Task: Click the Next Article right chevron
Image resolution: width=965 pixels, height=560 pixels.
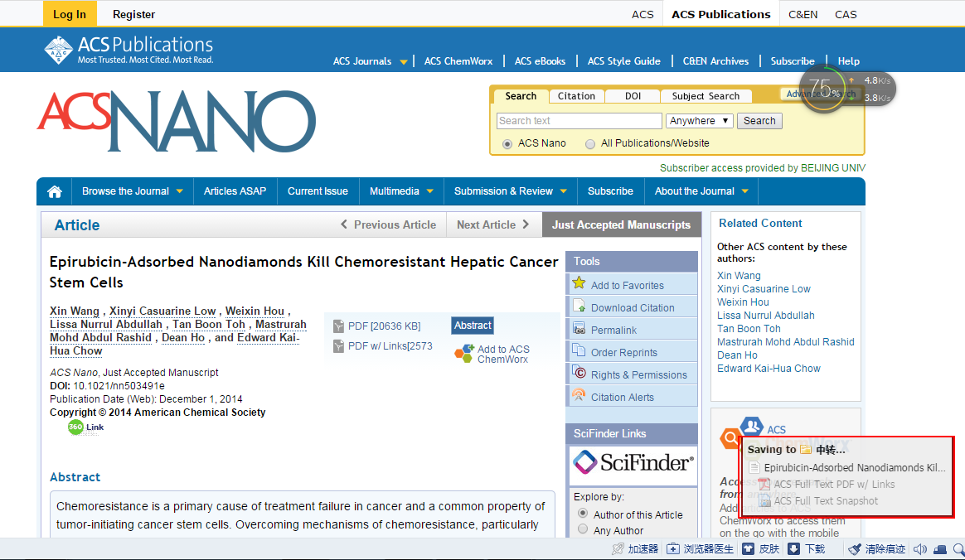Action: (526, 224)
